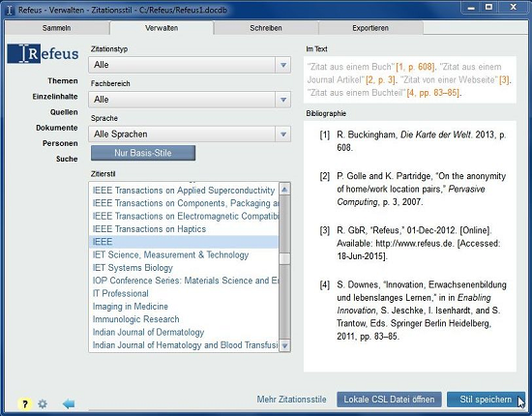The width and height of the screenshot is (532, 416).
Task: Click the blue back arrow icon
Action: pos(69,403)
